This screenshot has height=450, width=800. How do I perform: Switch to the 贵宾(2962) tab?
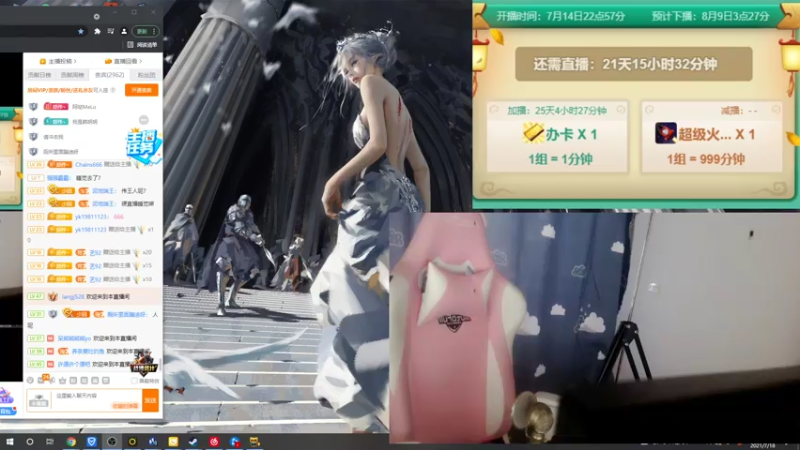click(109, 75)
